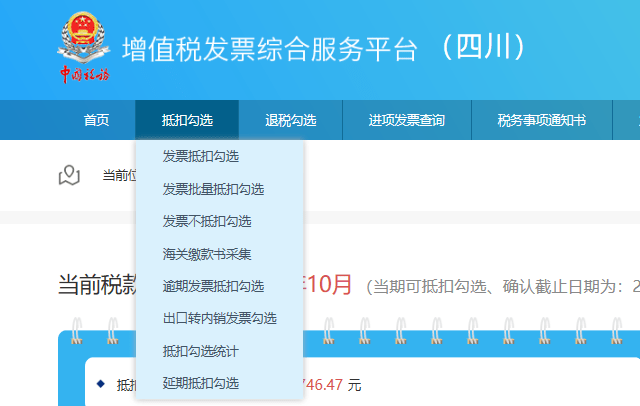
Task: Choose 逾期发票抵扣勾选 menu item
Action: 213,286
